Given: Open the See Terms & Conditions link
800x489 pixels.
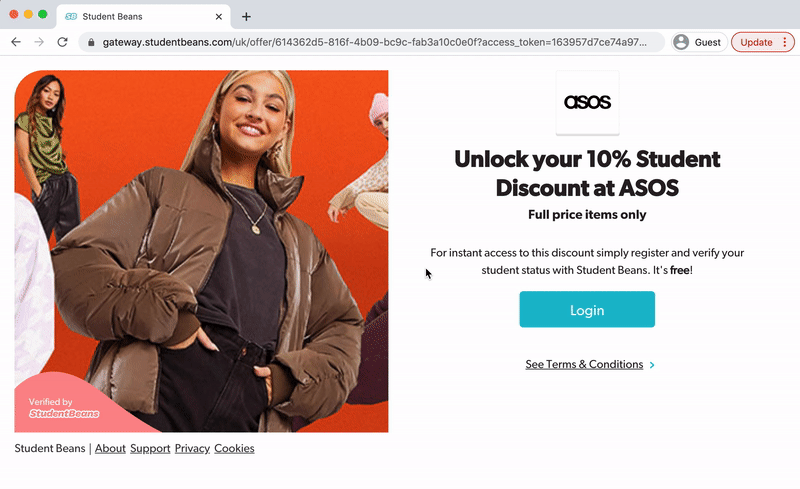Looking at the screenshot, I should coord(584,364).
